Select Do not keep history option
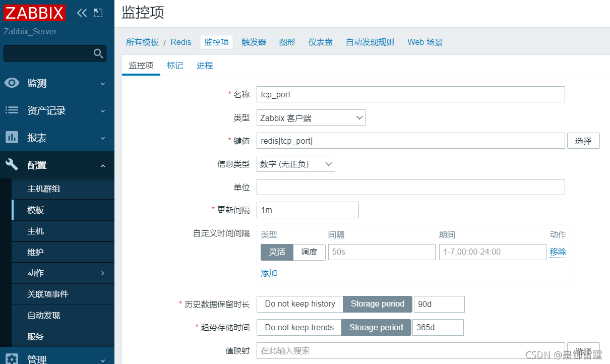 click(x=299, y=304)
